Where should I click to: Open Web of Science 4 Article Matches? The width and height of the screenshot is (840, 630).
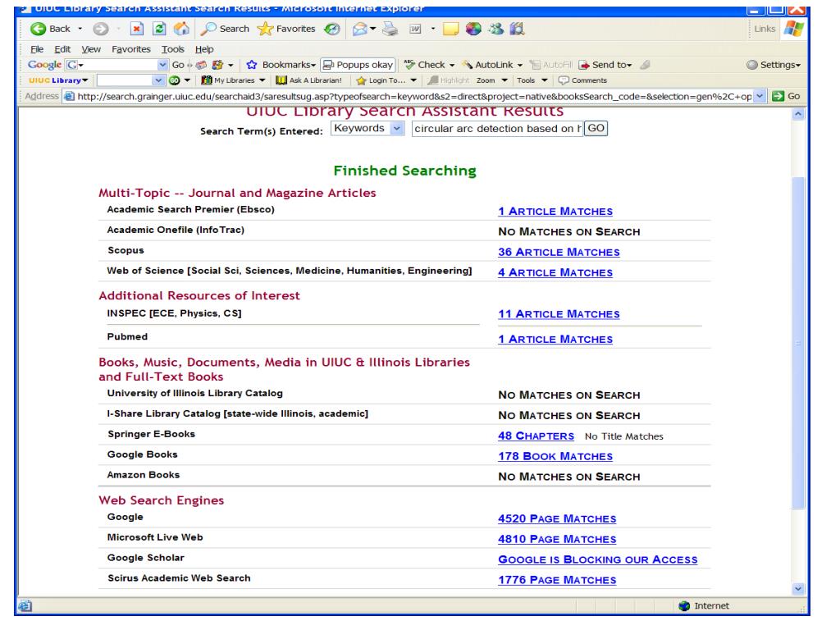pyautogui.click(x=555, y=272)
